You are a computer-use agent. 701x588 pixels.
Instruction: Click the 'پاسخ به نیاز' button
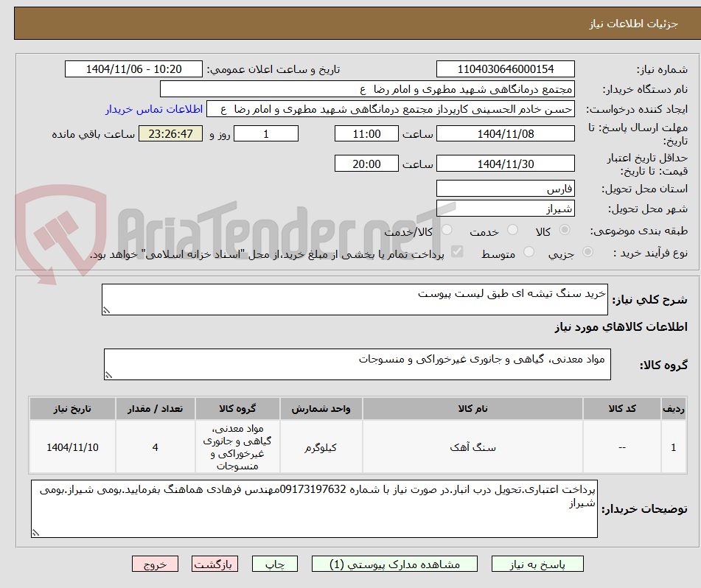click(537, 564)
